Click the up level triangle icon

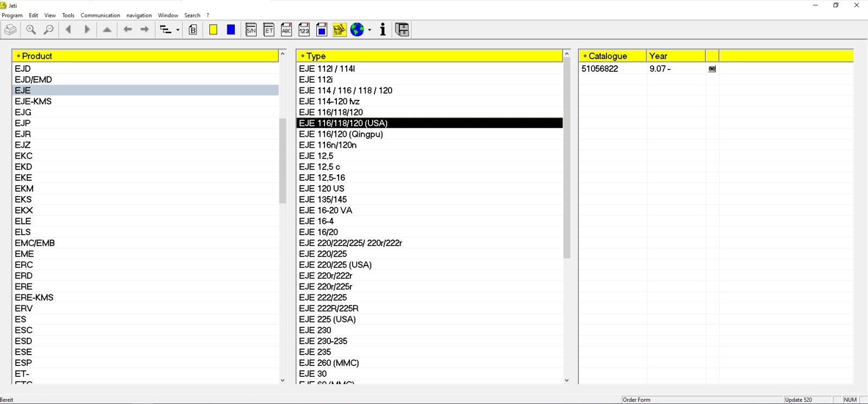point(107,30)
